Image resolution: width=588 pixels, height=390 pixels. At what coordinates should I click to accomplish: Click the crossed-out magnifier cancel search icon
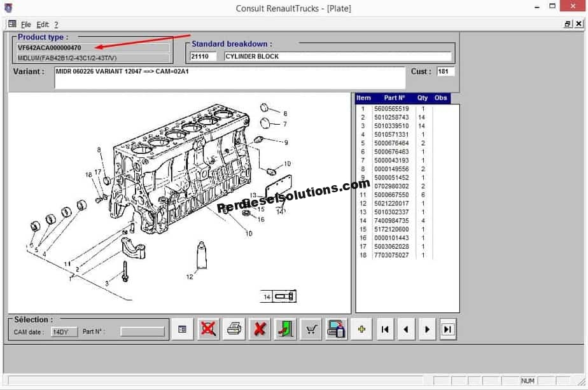click(208, 330)
